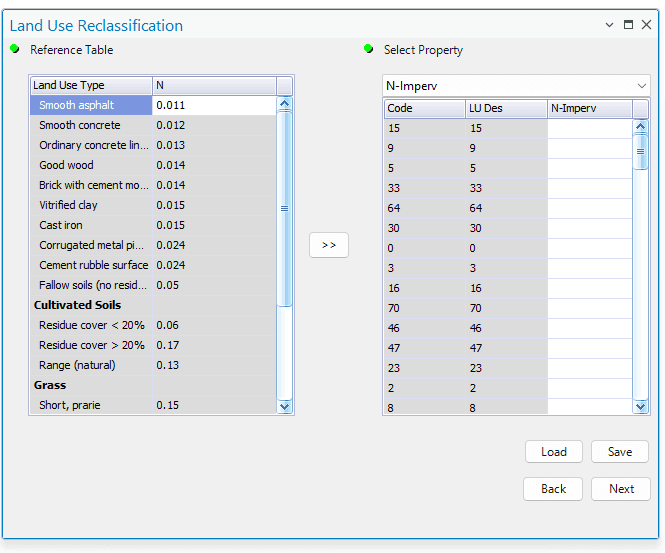Close the Land Use Reclassification dialog

(x=646, y=25)
